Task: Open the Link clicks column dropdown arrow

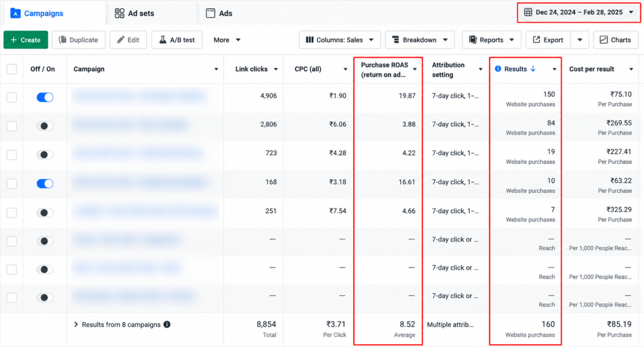Action: pyautogui.click(x=276, y=69)
